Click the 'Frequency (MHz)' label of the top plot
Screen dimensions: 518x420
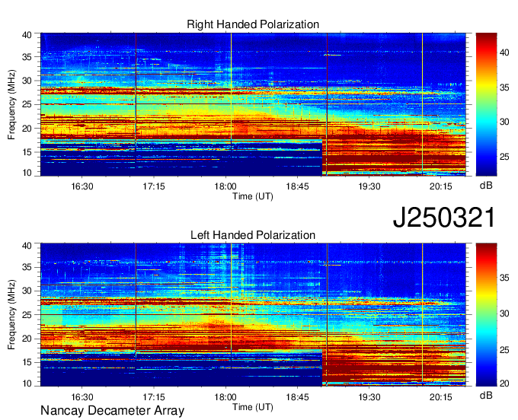11,104
